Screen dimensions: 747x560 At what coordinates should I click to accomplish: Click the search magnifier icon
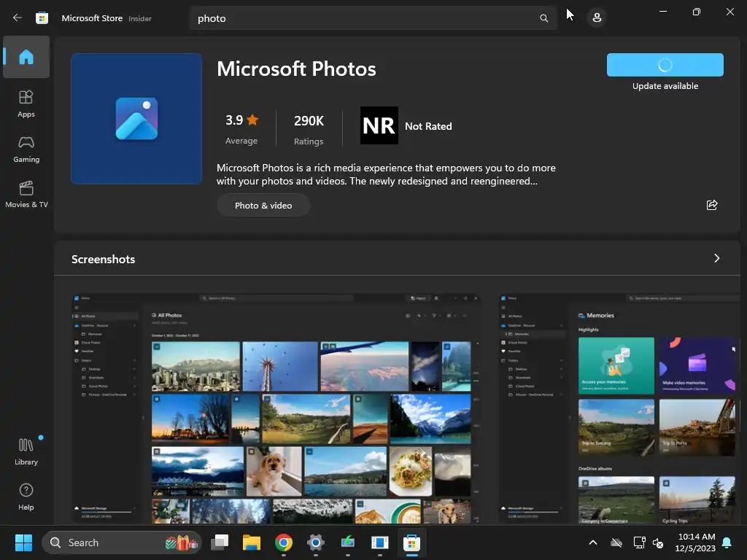543,18
